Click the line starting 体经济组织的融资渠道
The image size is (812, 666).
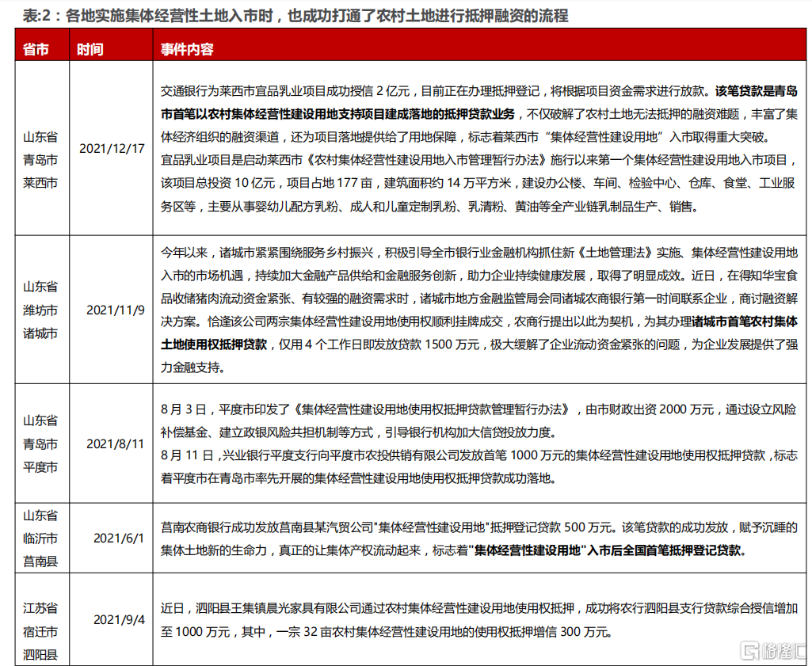(x=467, y=137)
